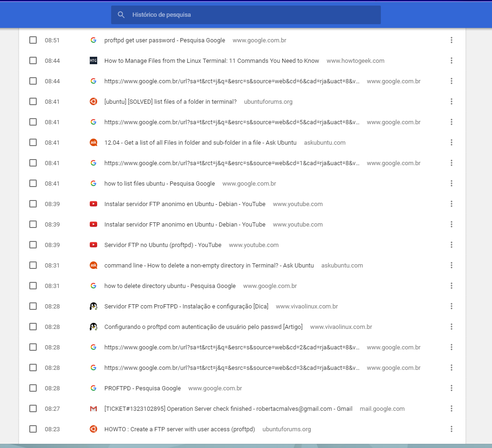Open command line How to delete non-empty directory link
The height and width of the screenshot is (448, 492).
tap(209, 265)
